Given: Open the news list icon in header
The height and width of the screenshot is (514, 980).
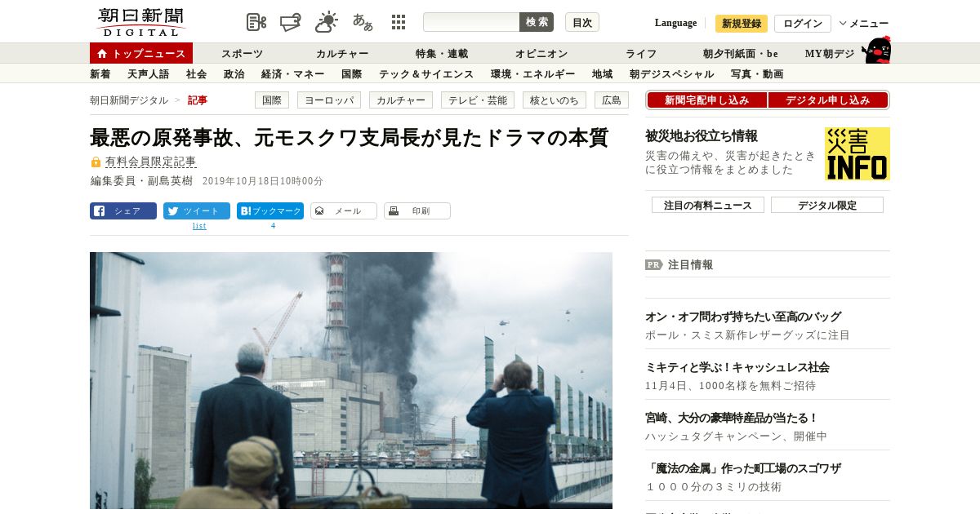Looking at the screenshot, I should 256,22.
